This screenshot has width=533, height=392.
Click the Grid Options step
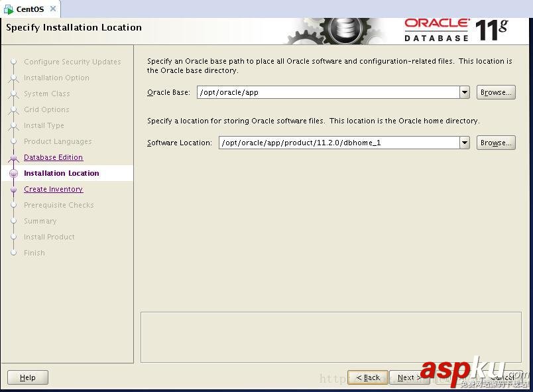[46, 109]
